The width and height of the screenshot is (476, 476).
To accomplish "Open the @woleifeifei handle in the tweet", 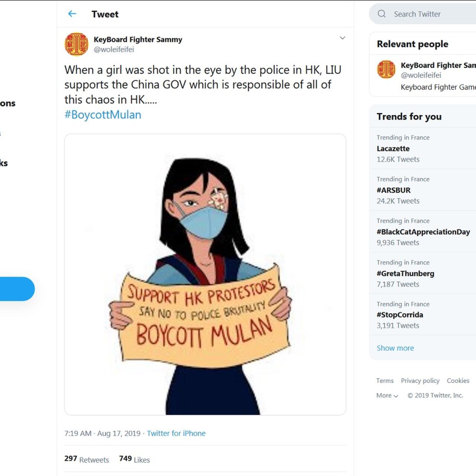I will [x=114, y=49].
